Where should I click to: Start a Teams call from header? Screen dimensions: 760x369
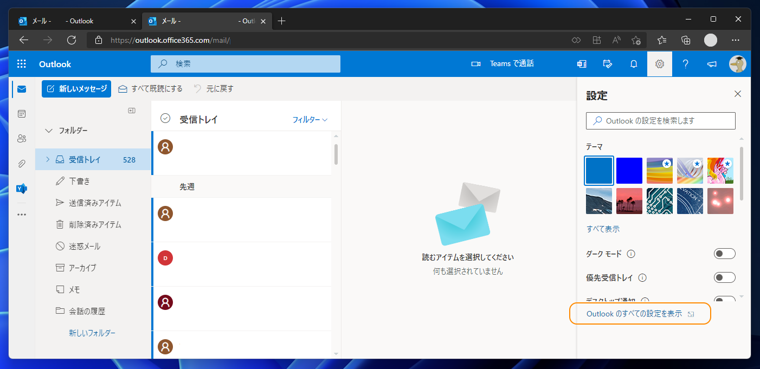point(503,64)
